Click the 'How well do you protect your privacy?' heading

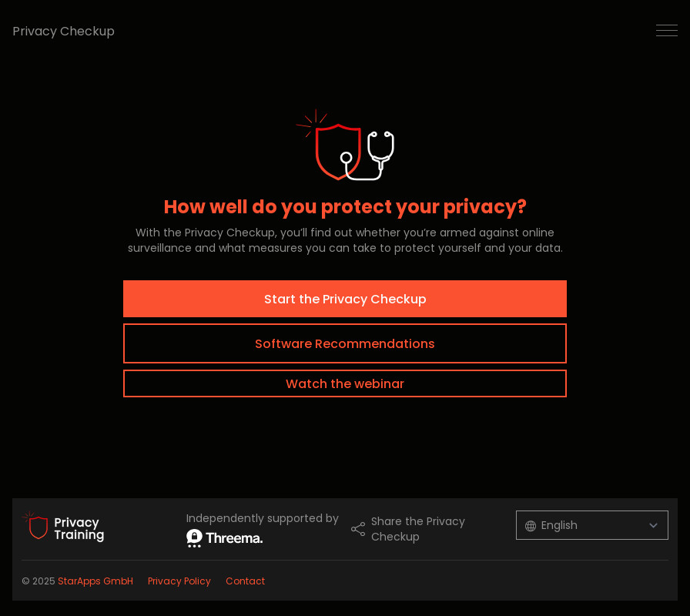point(345,207)
